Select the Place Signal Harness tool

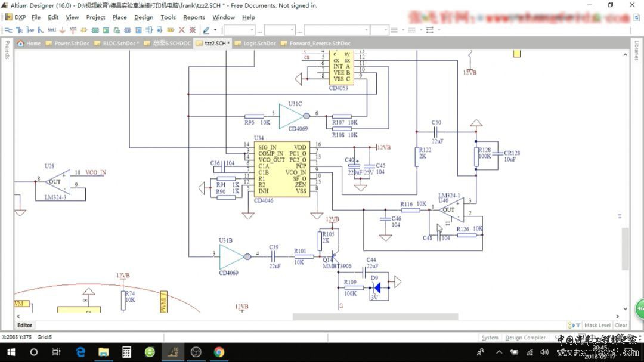click(x=30, y=30)
